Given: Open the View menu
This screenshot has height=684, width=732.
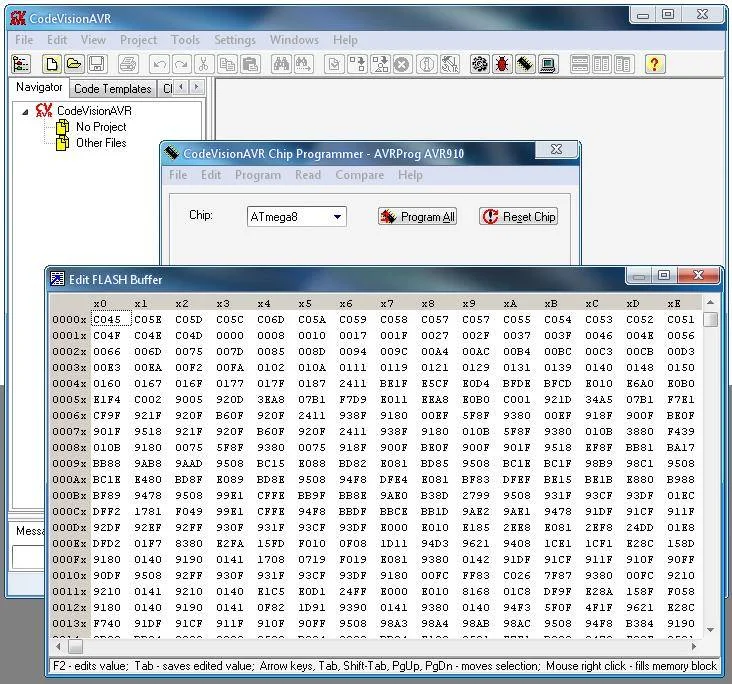Looking at the screenshot, I should coord(93,40).
